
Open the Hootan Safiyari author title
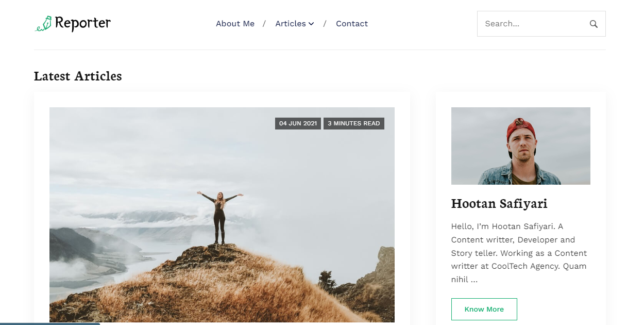(x=499, y=204)
